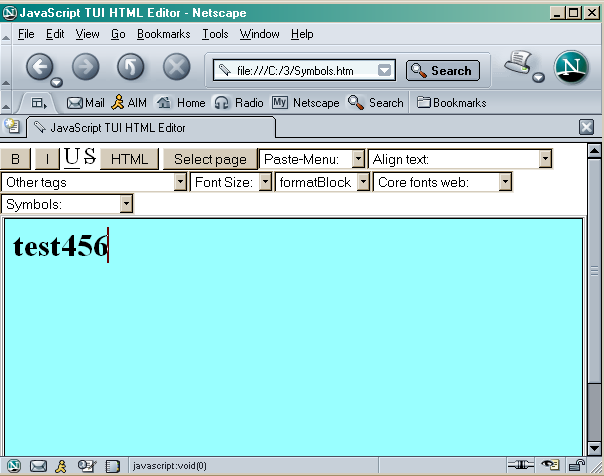Toggle strikethrough with the S button
Image resolution: width=604 pixels, height=476 pixels.
click(x=89, y=157)
